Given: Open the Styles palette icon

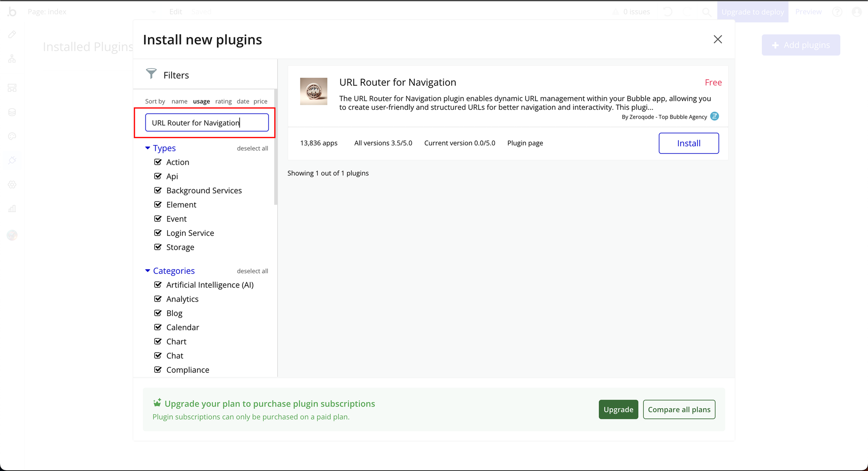Looking at the screenshot, I should (x=12, y=137).
